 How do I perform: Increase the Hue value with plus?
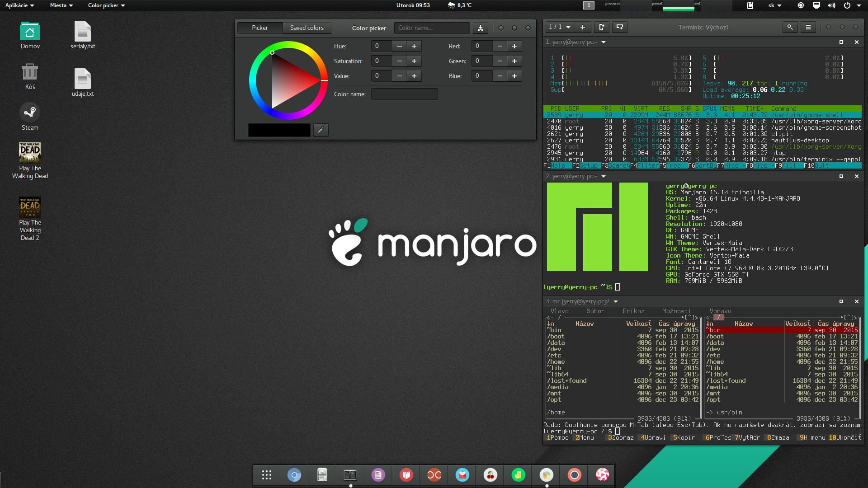414,46
